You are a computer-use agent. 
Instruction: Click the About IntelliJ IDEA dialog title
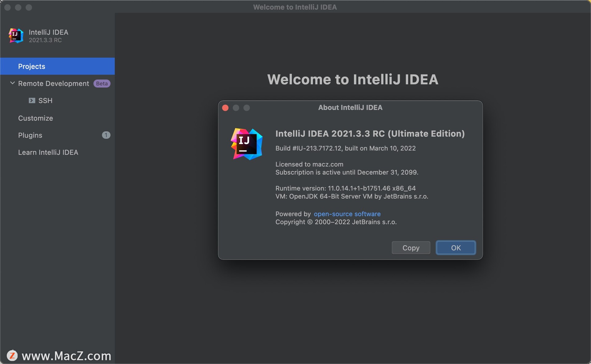coord(350,107)
